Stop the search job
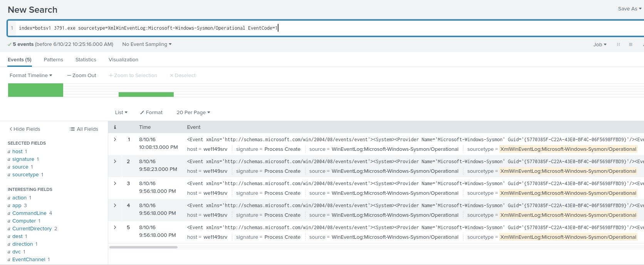The width and height of the screenshot is (644, 265). coord(631,44)
